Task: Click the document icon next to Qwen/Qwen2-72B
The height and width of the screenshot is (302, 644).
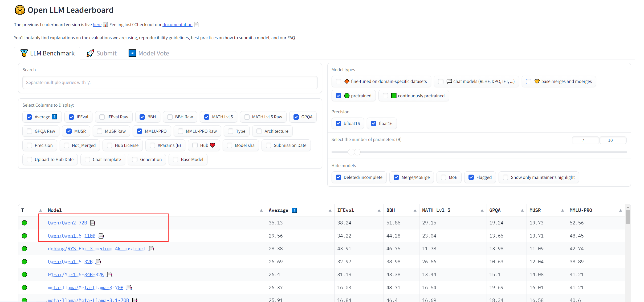Action: [x=93, y=223]
